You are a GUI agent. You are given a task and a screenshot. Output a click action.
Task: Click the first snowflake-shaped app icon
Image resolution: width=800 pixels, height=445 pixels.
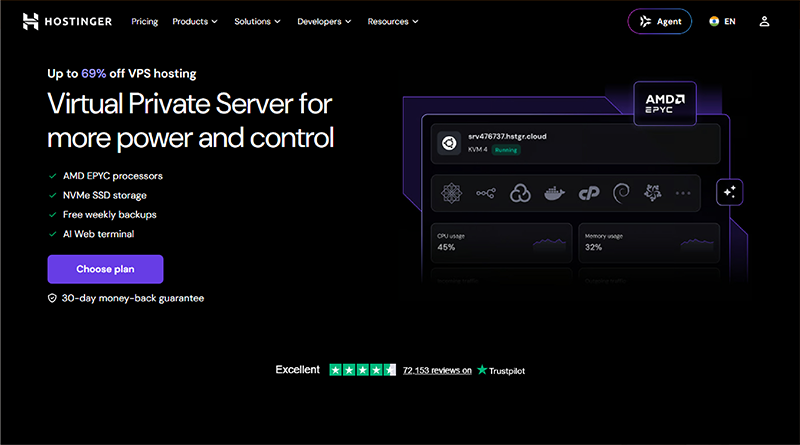[x=452, y=193]
